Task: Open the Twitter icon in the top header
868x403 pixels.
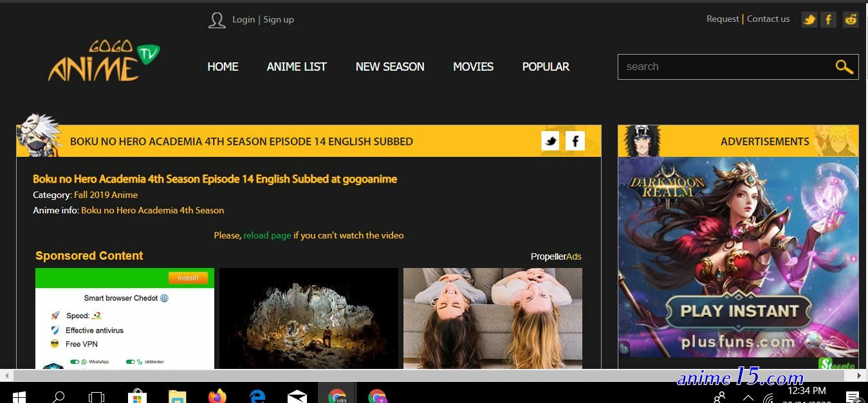Action: point(809,19)
